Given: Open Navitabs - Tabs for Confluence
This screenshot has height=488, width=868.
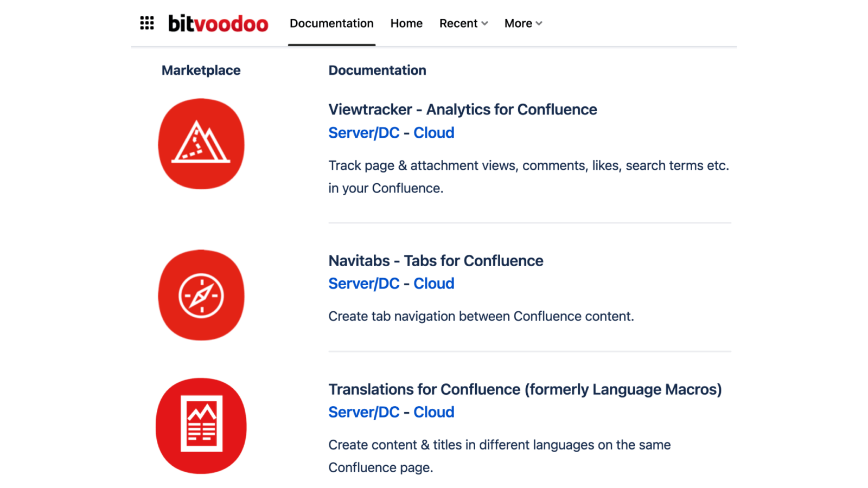Looking at the screenshot, I should (x=436, y=261).
